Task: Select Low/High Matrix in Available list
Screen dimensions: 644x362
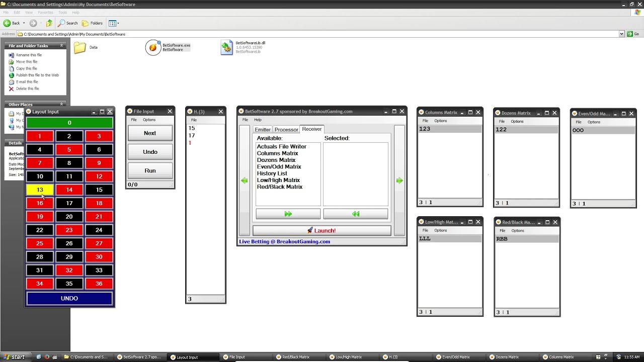Action: [278, 180]
